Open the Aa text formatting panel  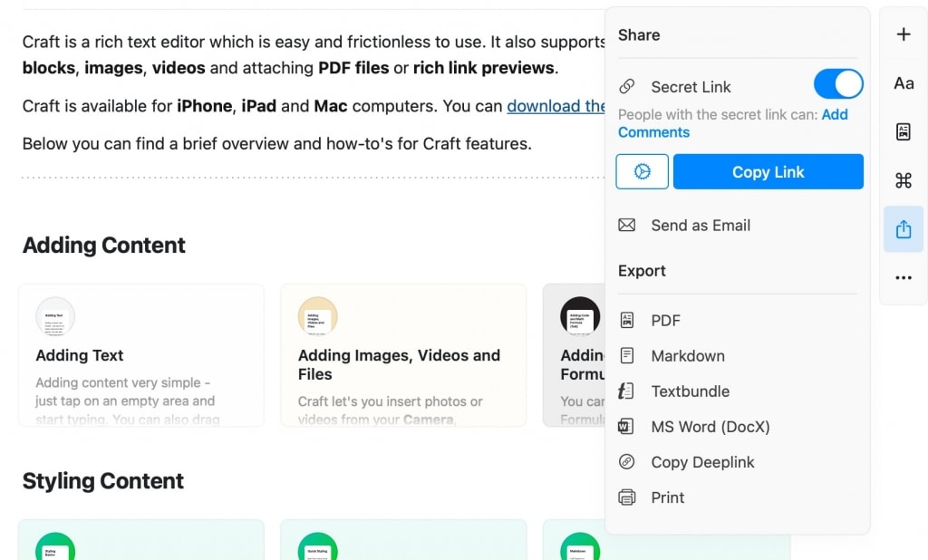click(x=904, y=83)
